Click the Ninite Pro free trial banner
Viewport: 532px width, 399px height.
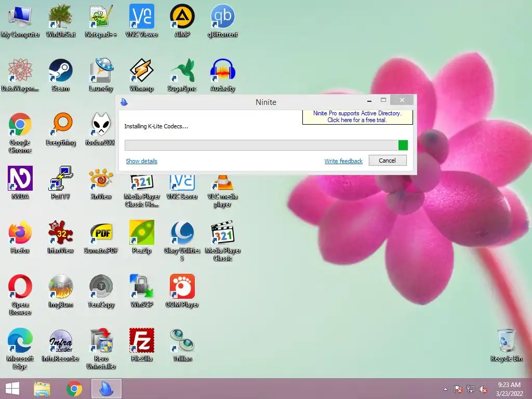357,117
